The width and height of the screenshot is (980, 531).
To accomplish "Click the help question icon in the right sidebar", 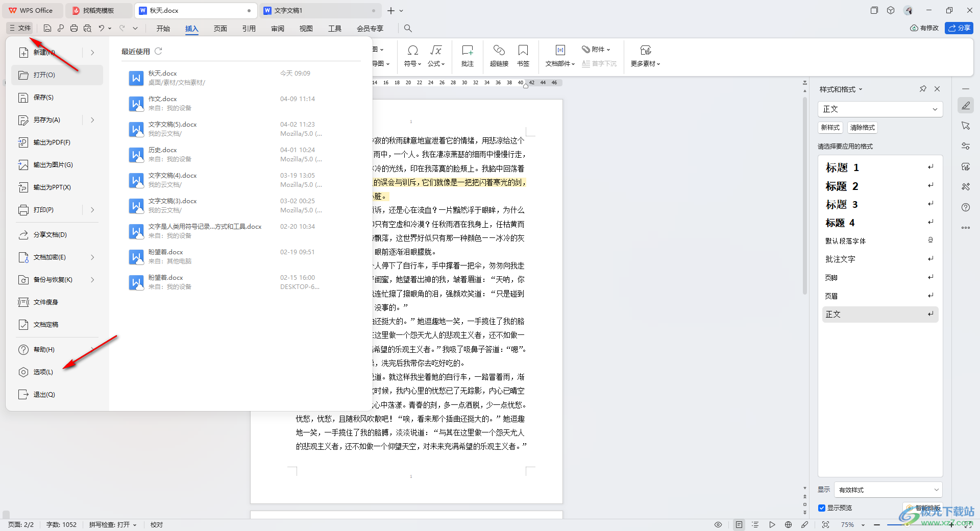I will 966,207.
